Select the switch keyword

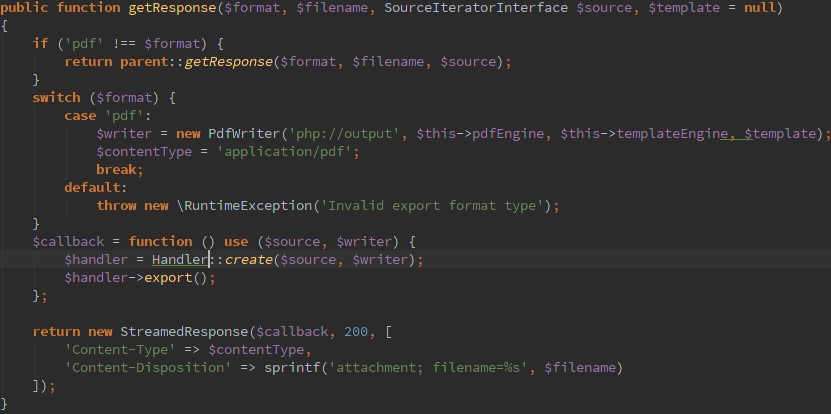click(x=57, y=98)
